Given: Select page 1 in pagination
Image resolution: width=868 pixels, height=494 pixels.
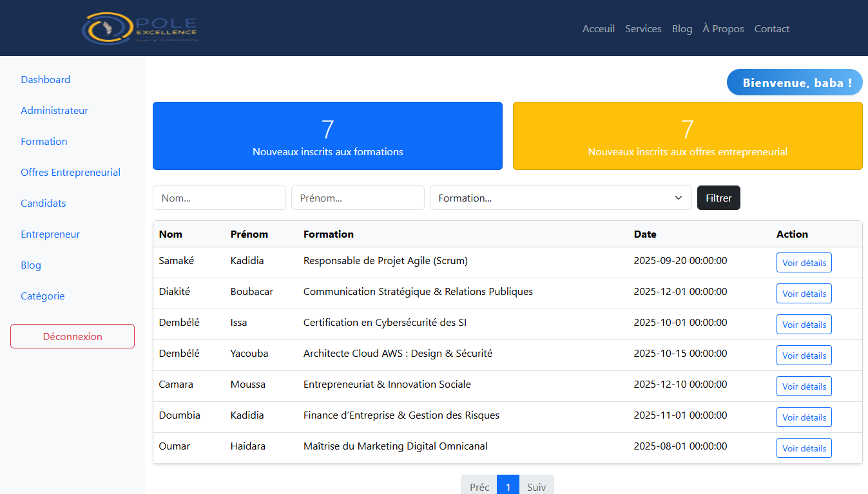Looking at the screenshot, I should coord(508,486).
